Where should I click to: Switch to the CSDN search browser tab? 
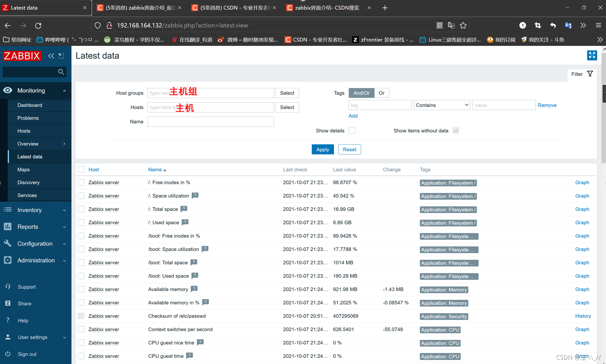pyautogui.click(x=327, y=8)
